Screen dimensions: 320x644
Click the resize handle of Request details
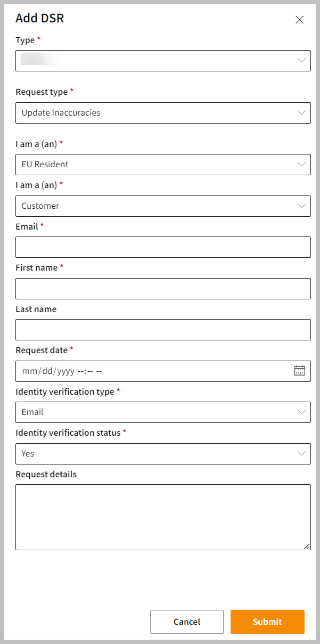(x=307, y=545)
